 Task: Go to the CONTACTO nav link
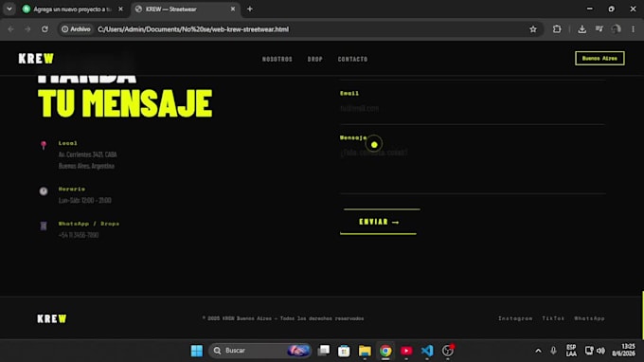point(353,59)
